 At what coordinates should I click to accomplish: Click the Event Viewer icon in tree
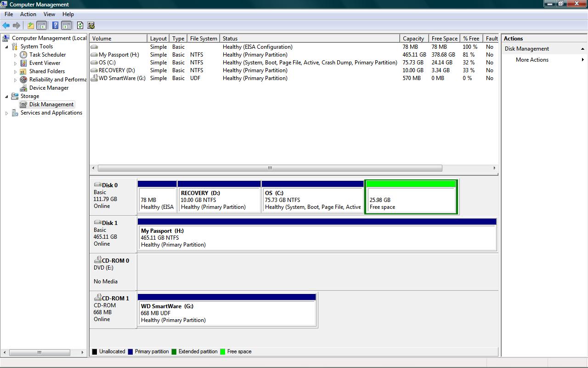coord(23,63)
